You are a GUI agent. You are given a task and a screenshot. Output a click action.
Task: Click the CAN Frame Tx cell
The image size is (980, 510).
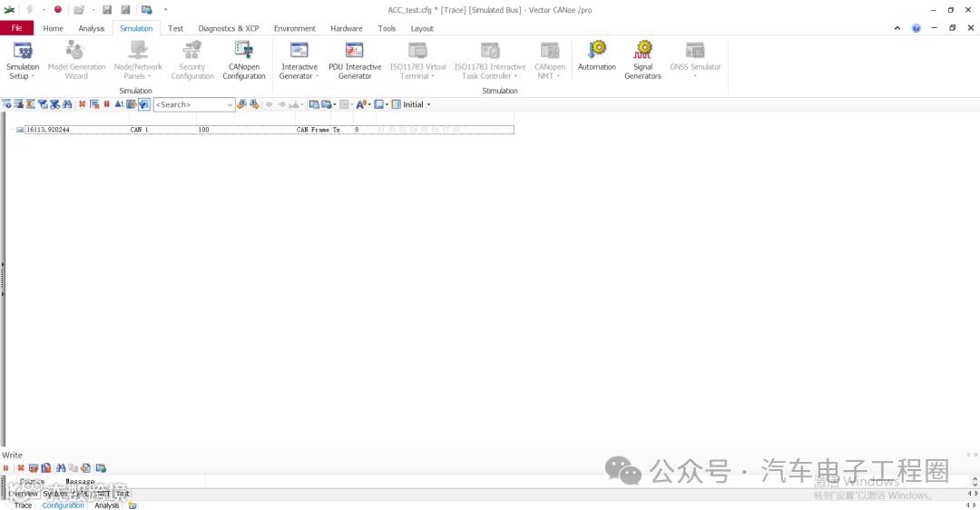click(x=318, y=130)
